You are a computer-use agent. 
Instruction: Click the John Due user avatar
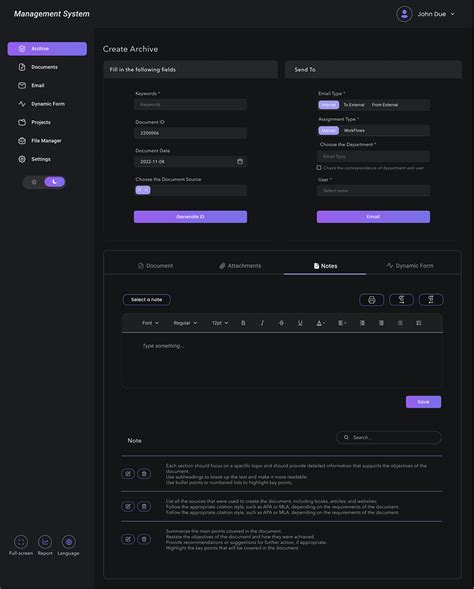404,14
